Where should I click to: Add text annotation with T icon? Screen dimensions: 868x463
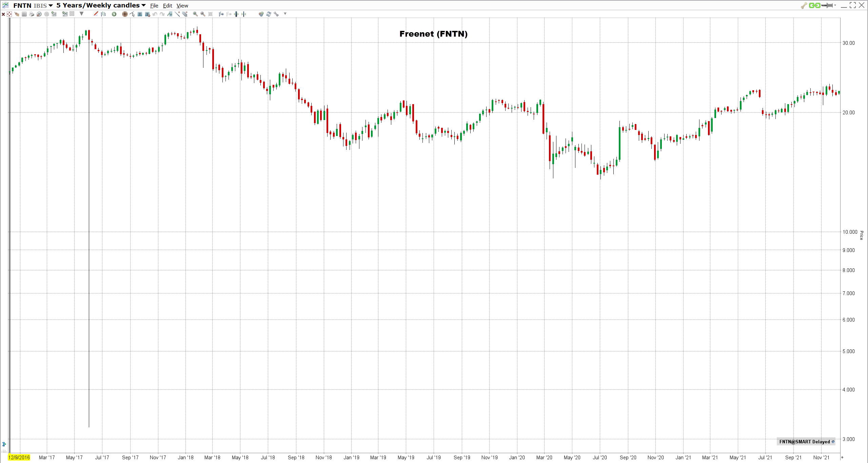(140, 14)
